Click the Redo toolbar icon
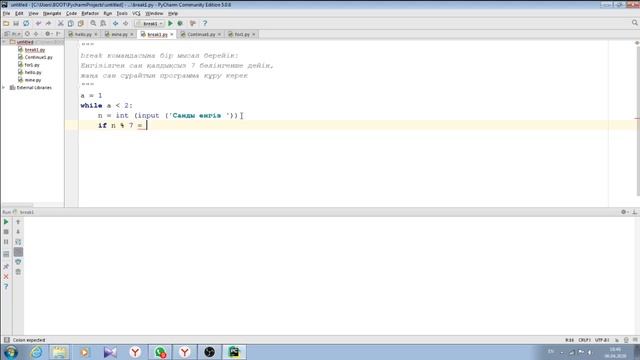Viewport: 640px width, 360px height. 49,24
